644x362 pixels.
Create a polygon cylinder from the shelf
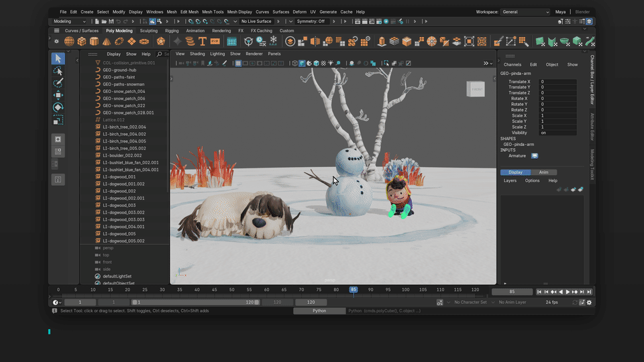pos(95,42)
